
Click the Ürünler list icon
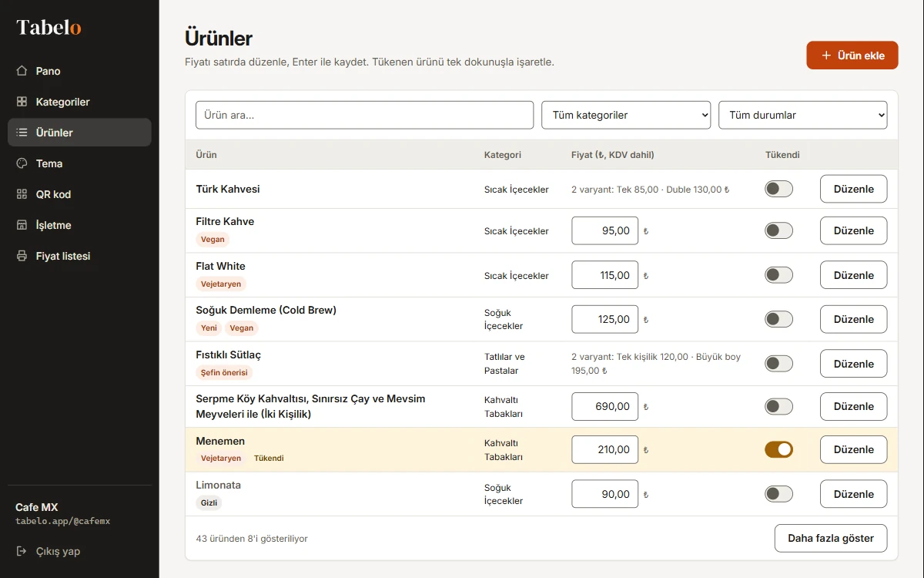[22, 133]
